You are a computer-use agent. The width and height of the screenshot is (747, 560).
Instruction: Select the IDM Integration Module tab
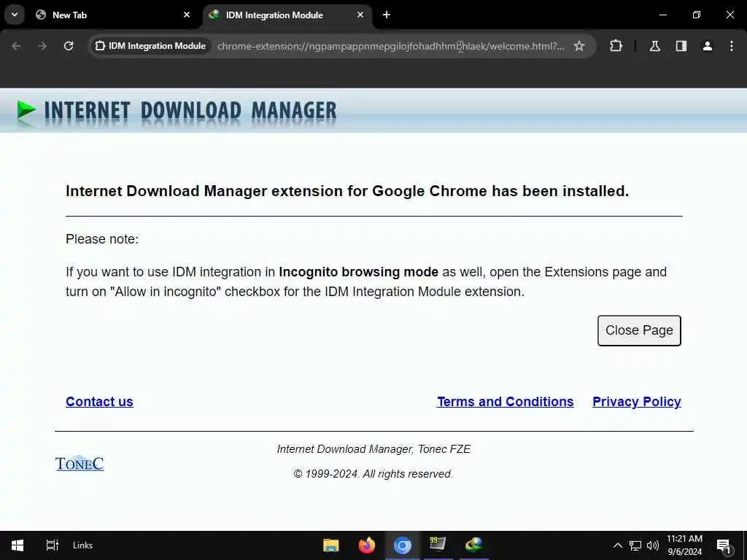(286, 15)
